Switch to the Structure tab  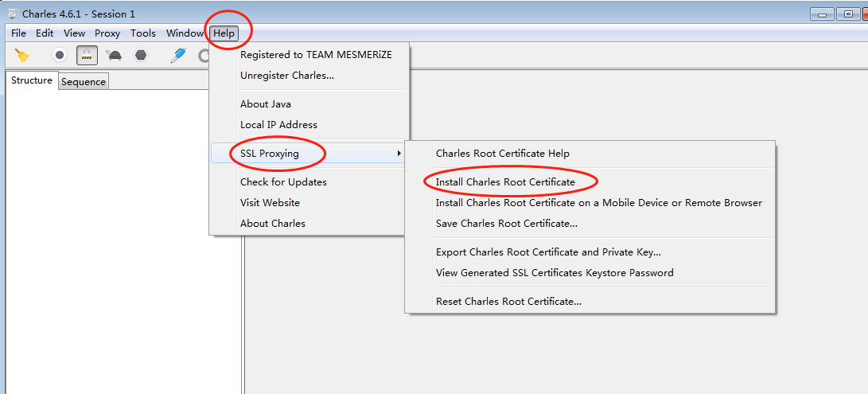tap(32, 80)
